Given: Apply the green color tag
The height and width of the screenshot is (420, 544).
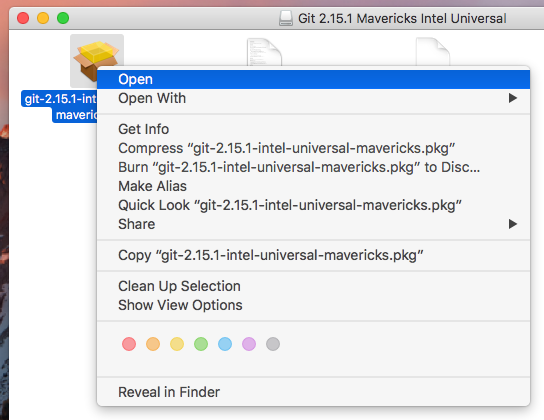Looking at the screenshot, I should point(201,344).
